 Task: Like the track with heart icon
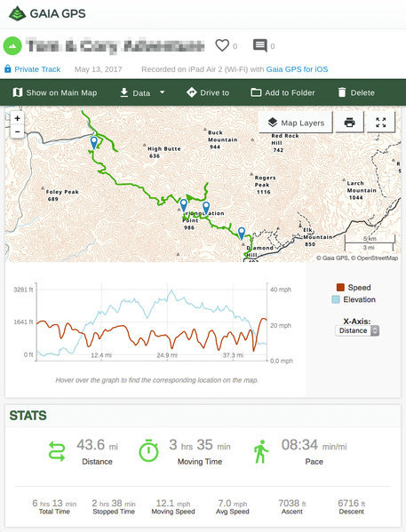point(222,45)
